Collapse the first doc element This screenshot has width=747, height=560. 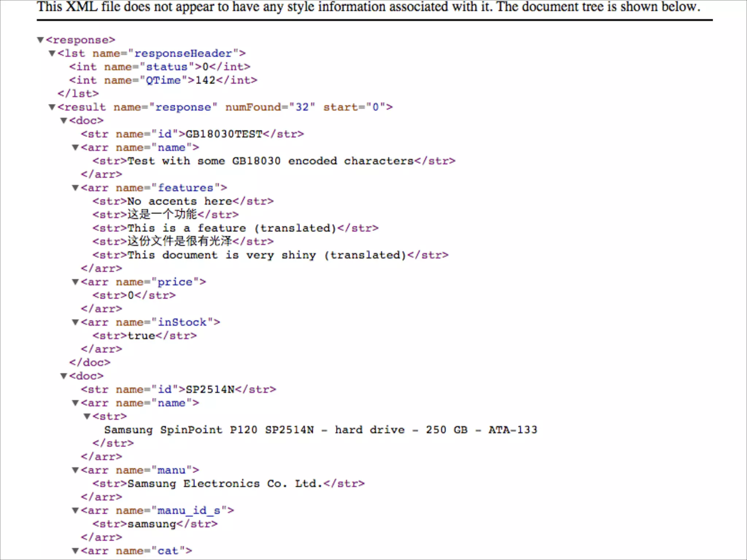(x=64, y=120)
